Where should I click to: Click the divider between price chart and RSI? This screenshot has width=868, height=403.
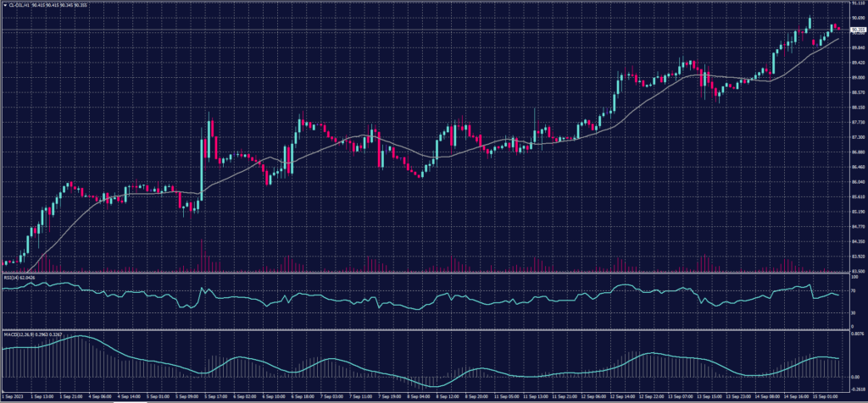[424, 273]
